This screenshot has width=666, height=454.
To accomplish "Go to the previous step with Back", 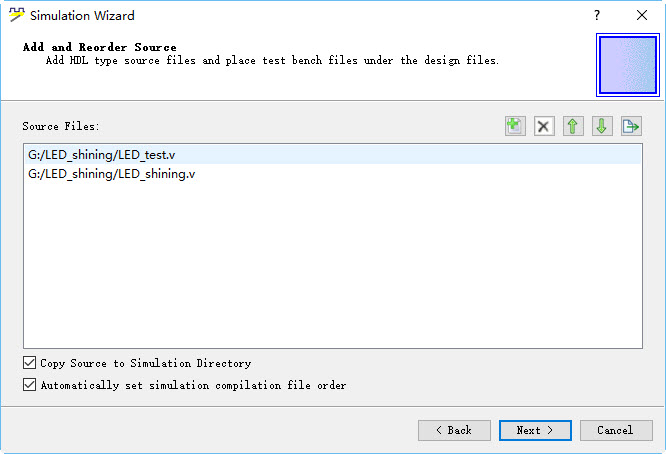I will [x=454, y=430].
